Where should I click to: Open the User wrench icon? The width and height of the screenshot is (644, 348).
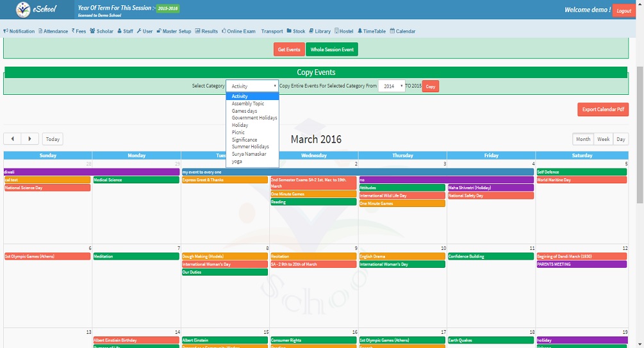click(x=139, y=31)
